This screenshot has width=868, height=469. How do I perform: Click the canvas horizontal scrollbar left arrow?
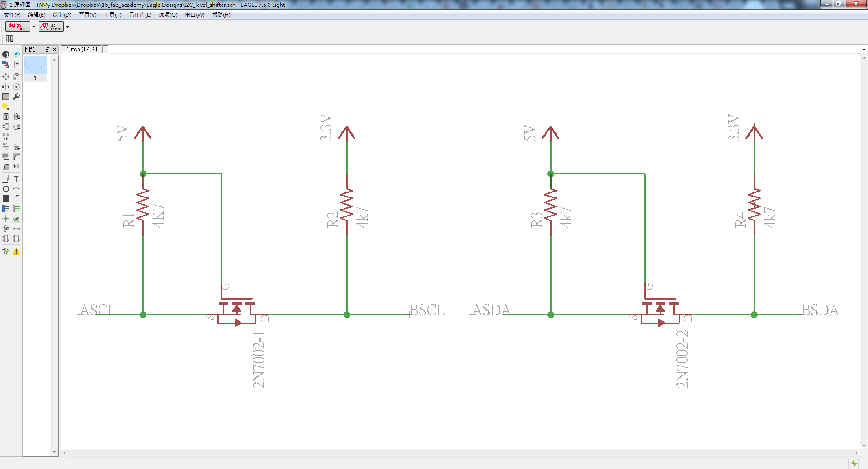(x=64, y=453)
